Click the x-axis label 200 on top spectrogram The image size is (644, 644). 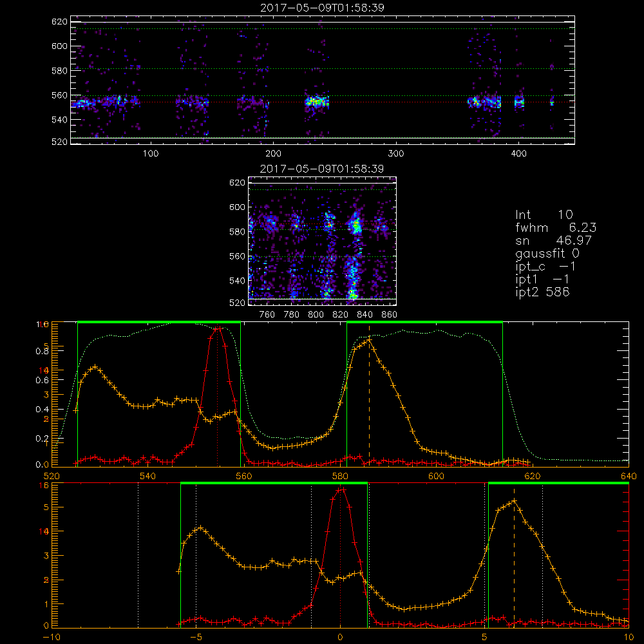[273, 154]
